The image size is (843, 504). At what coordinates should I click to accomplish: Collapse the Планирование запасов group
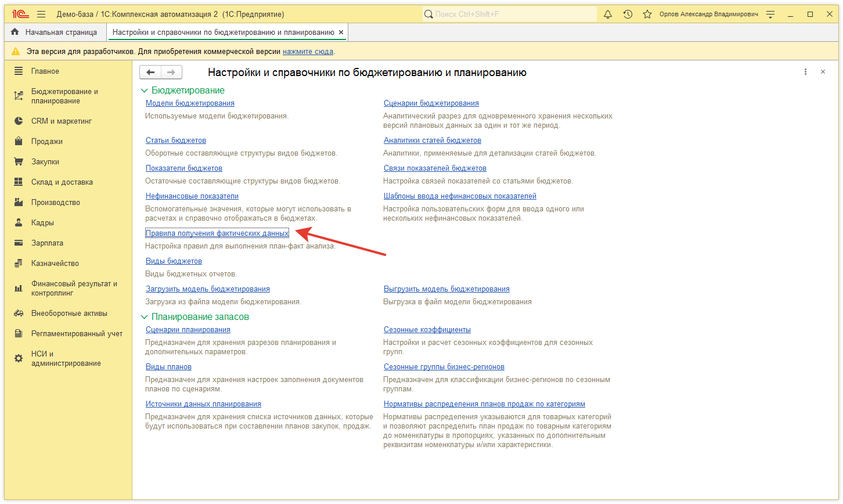point(144,317)
